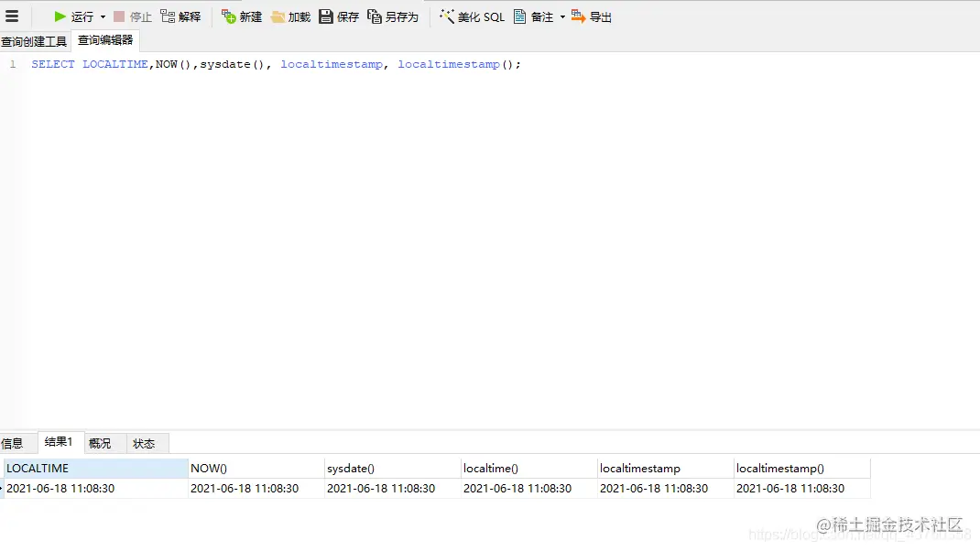Switch to Query Editor (查询编辑器) tab
Viewport: 980px width, 551px height.
point(105,40)
